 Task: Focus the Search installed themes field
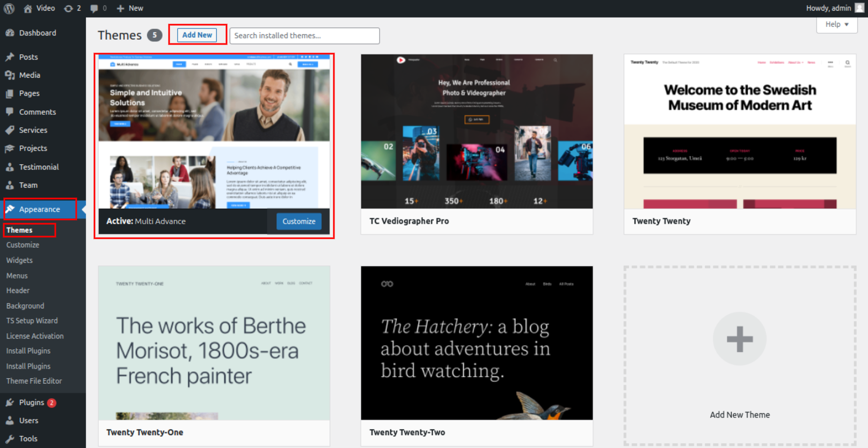304,35
